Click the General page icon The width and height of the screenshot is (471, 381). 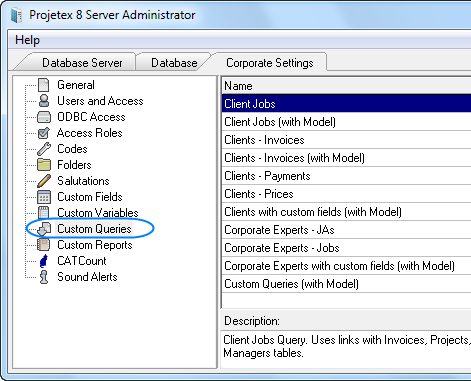44,85
